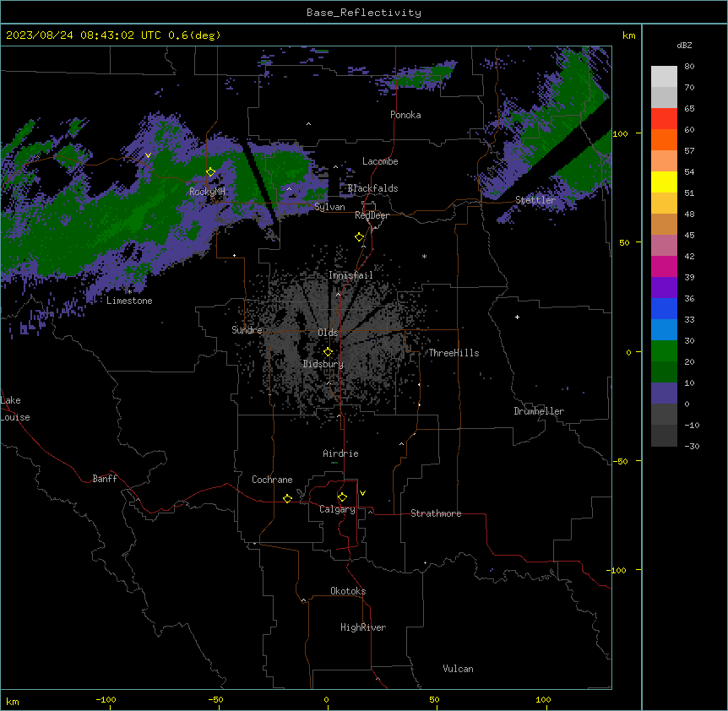
Task: Click the yellow diamond marker near RockyMH
Action: tap(211, 172)
